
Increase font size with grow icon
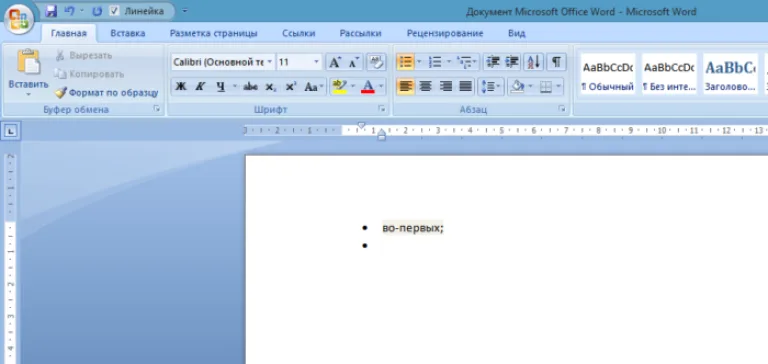tap(335, 62)
